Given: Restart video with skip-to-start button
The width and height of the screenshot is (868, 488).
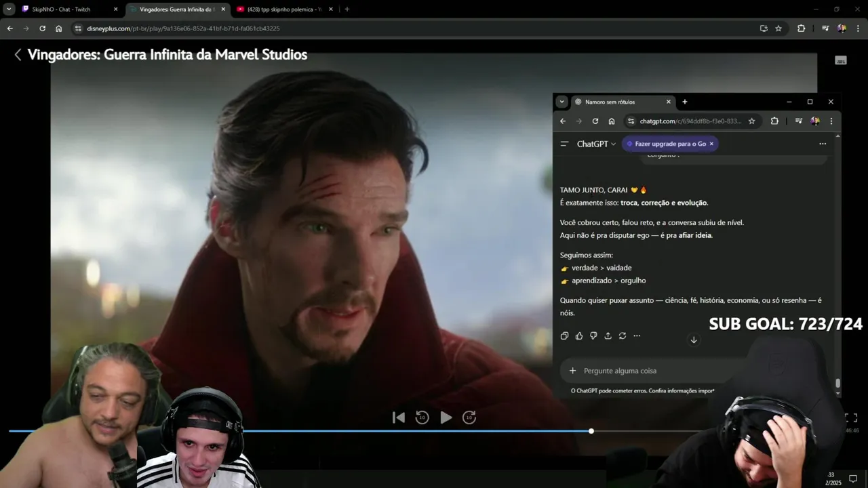Looking at the screenshot, I should coord(399,418).
